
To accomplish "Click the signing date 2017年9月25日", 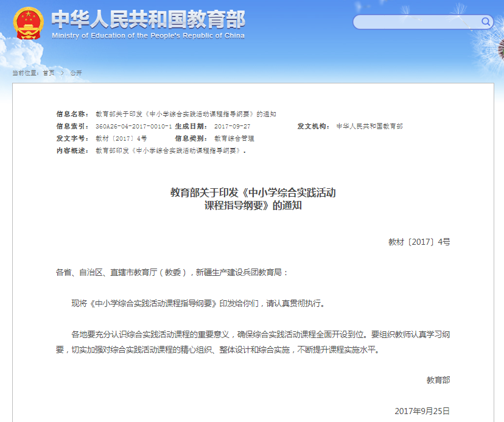I will (422, 411).
